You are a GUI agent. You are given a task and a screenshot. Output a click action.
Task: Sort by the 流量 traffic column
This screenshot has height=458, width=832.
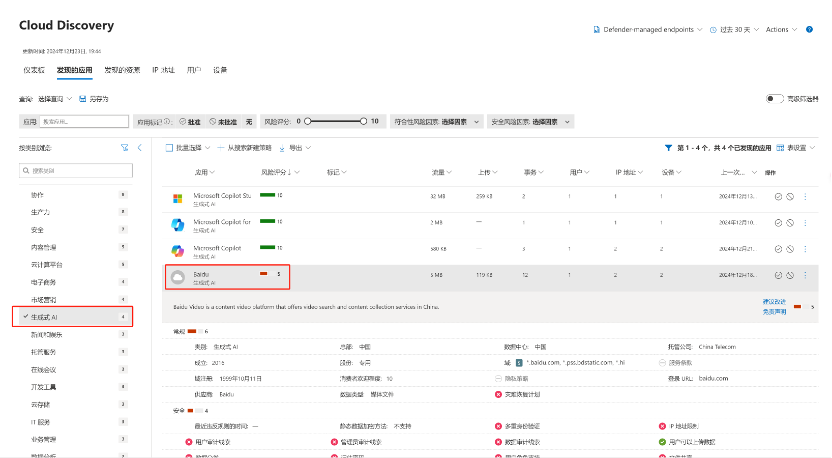pos(441,172)
